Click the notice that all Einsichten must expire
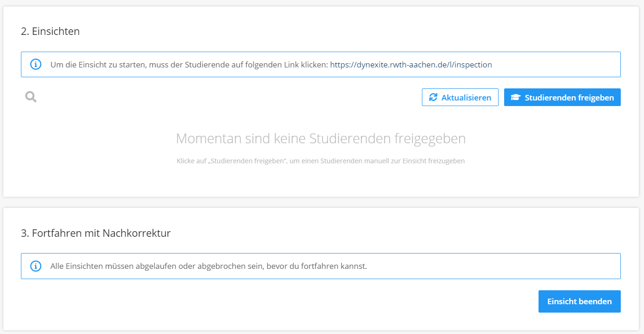 pos(321,266)
